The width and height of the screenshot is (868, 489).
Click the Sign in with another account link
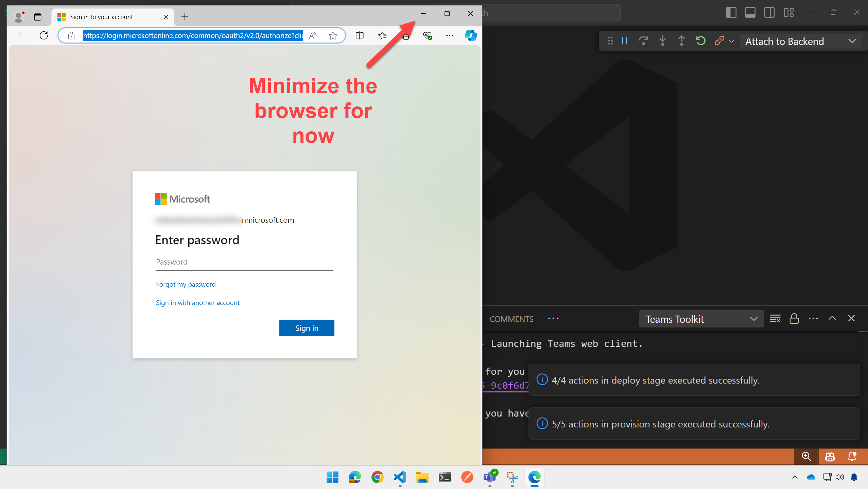(197, 302)
